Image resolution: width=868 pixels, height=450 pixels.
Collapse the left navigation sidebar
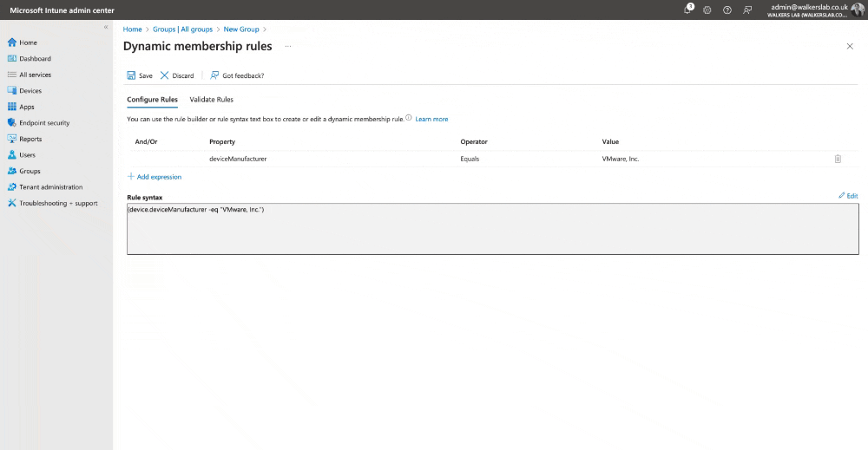click(x=106, y=28)
